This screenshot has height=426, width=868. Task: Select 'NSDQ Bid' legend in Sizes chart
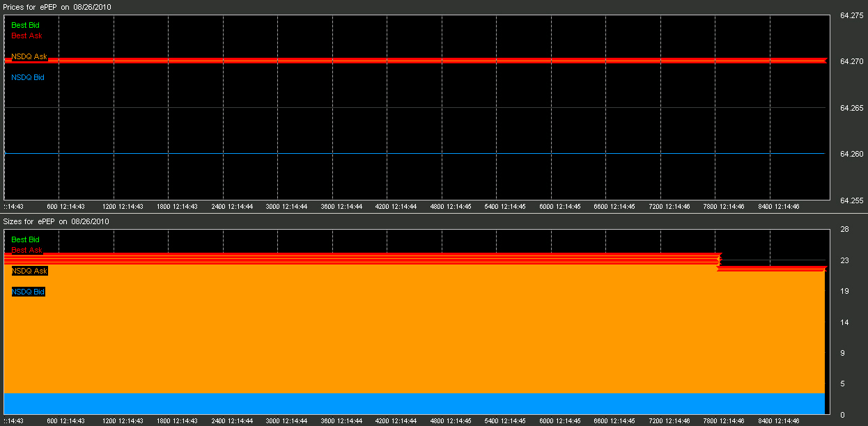(x=28, y=292)
